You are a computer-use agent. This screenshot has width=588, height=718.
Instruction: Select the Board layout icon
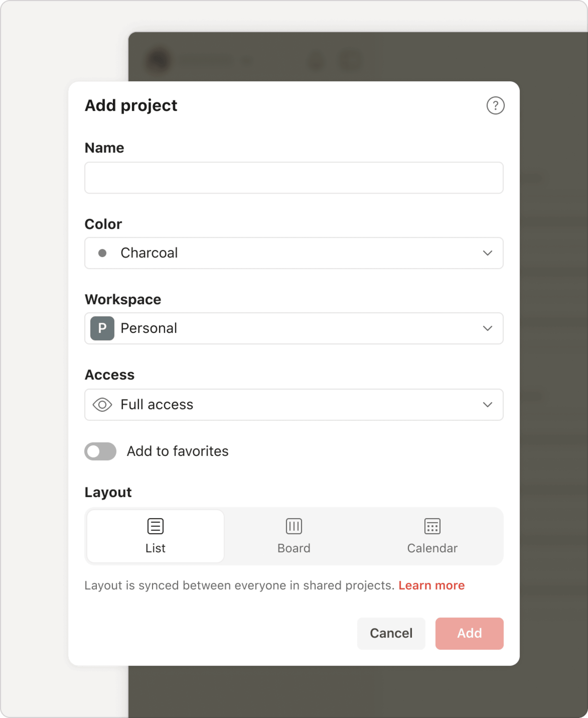click(x=293, y=526)
